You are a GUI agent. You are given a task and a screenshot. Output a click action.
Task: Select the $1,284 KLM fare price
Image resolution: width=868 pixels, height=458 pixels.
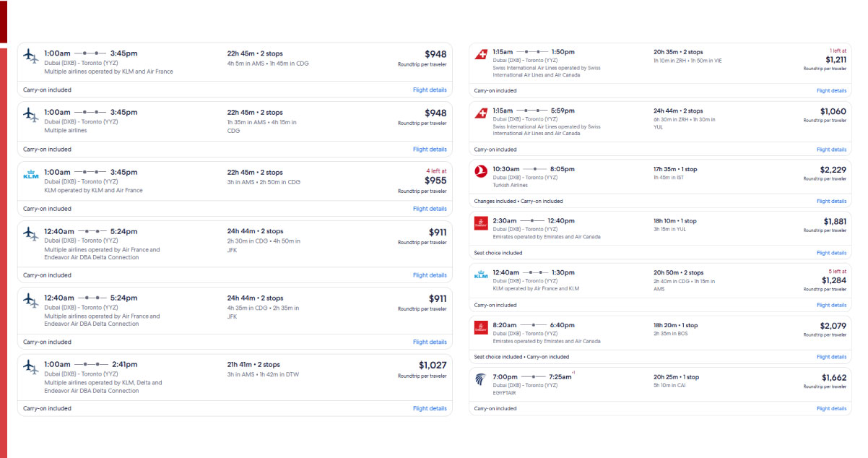click(x=833, y=280)
